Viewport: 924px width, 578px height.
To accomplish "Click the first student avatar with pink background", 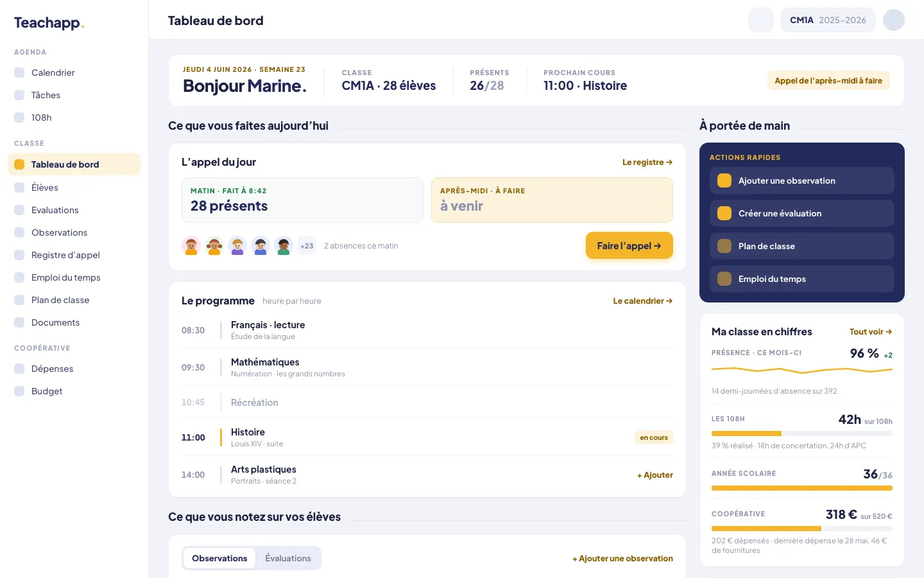I will click(x=191, y=245).
